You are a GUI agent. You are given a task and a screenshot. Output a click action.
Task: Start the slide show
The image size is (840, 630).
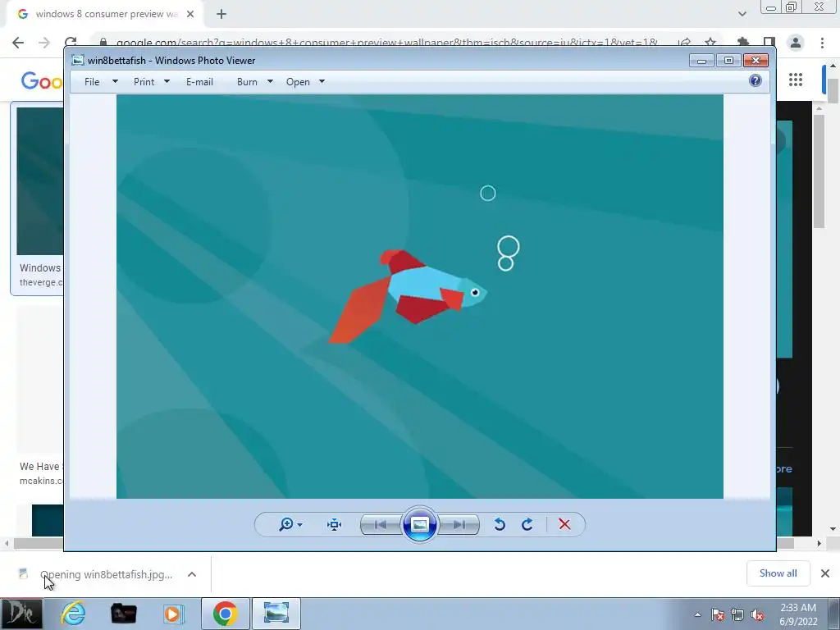419,524
